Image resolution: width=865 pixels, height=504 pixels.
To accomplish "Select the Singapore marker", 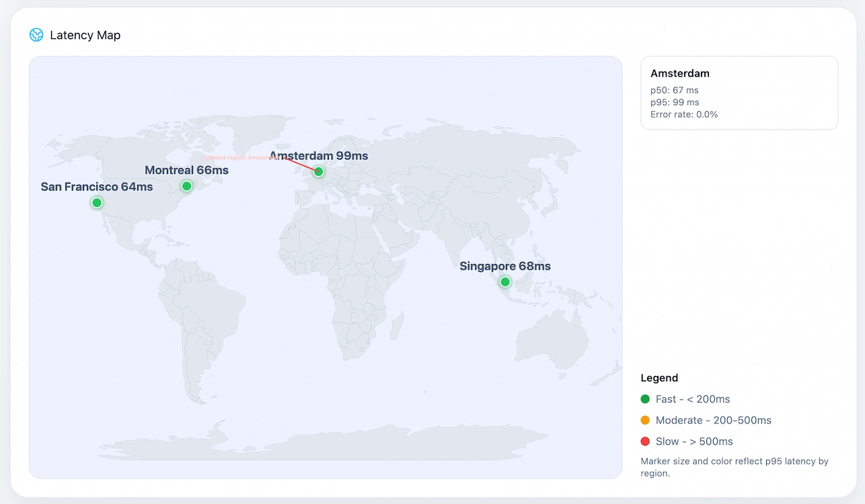I will tap(504, 282).
